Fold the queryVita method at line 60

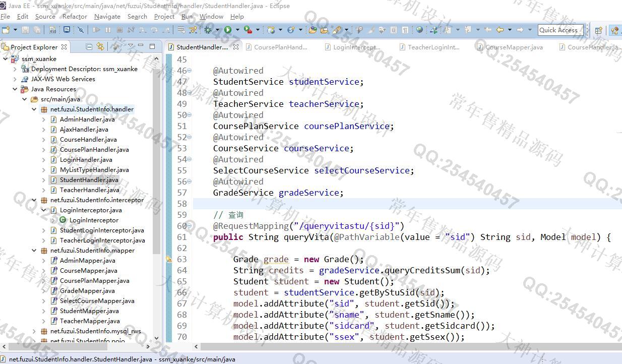tap(190, 226)
